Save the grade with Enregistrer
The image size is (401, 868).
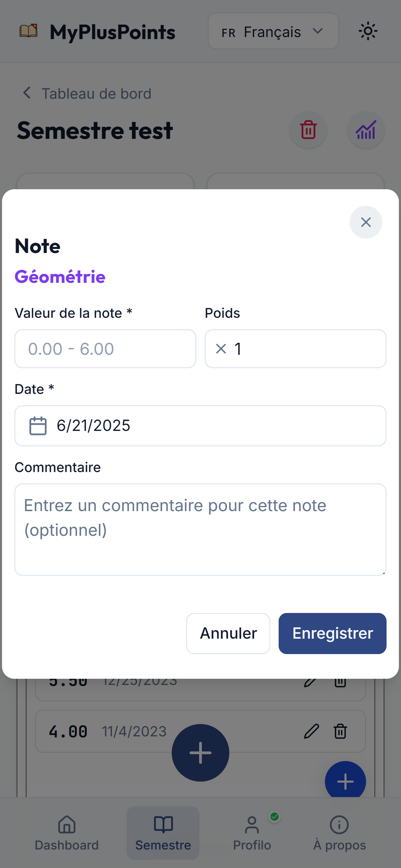click(332, 633)
